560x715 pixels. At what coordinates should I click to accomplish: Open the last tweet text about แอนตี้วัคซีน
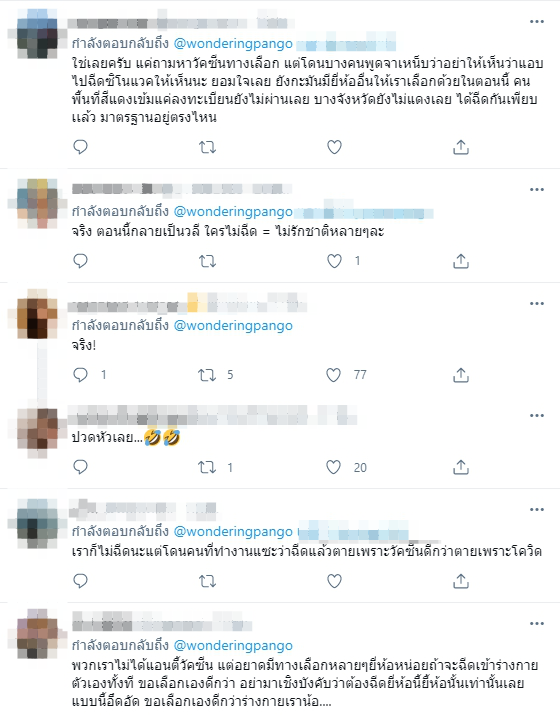(305, 683)
